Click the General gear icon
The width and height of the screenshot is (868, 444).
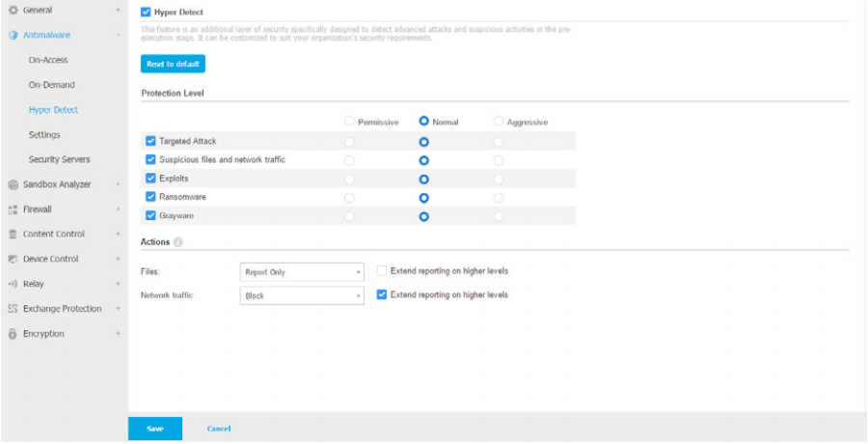pyautogui.click(x=14, y=11)
